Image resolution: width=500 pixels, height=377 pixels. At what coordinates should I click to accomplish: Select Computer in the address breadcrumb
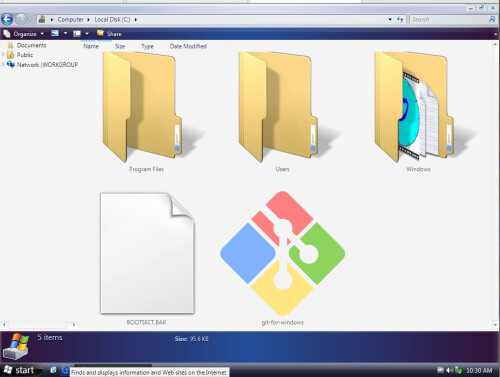pyautogui.click(x=70, y=20)
